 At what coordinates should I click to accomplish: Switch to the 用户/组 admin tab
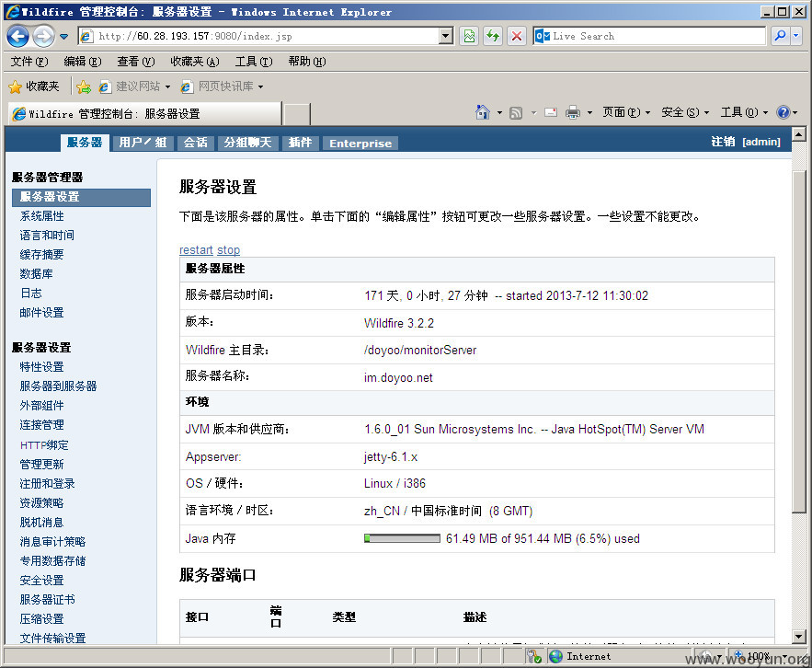pyautogui.click(x=143, y=143)
